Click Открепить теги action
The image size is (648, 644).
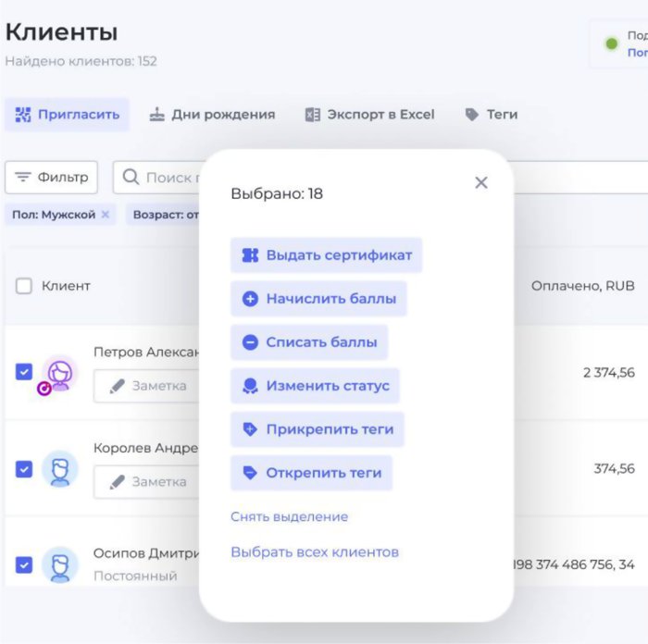[311, 473]
